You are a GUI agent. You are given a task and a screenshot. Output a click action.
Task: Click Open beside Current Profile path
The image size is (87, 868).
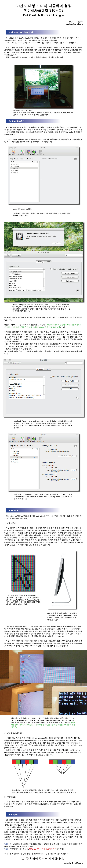click(x=73, y=479)
